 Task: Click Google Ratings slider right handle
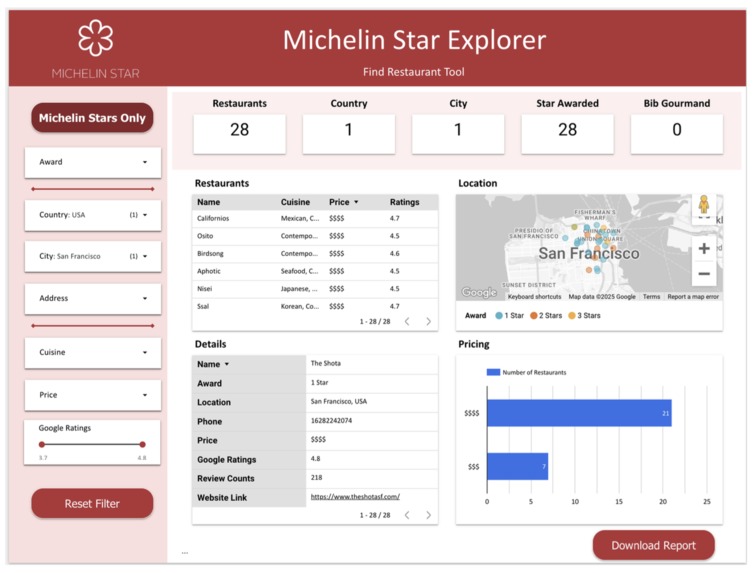tap(142, 444)
